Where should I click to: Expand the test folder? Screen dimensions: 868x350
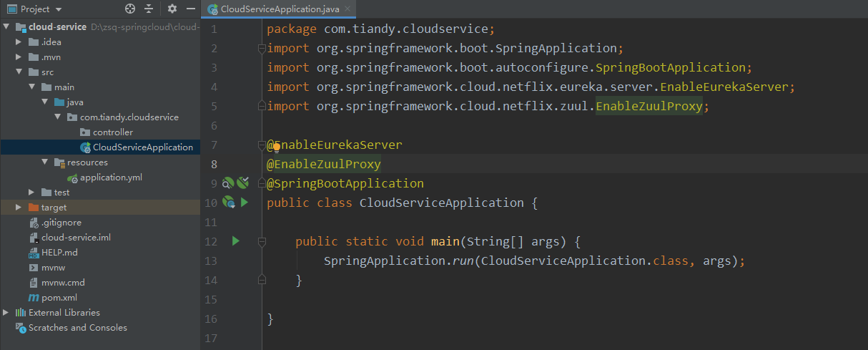33,193
